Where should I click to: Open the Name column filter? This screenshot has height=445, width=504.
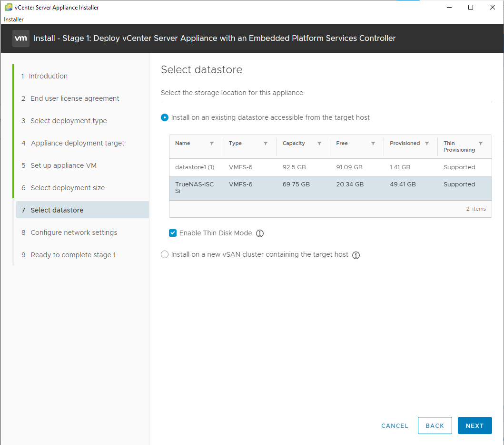point(212,144)
